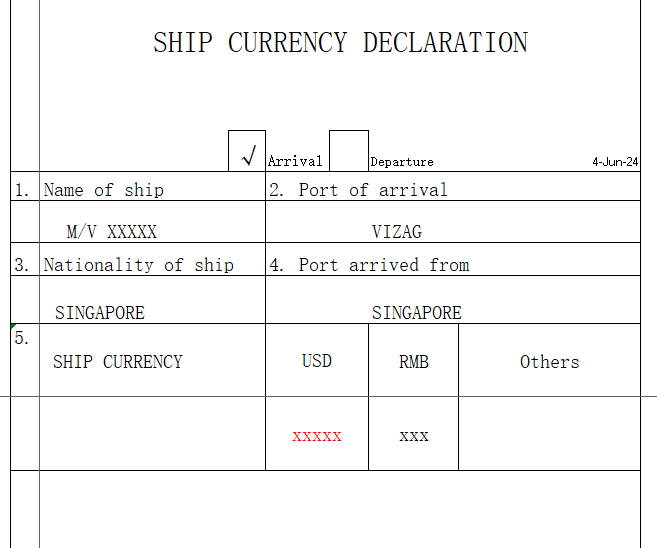Image resolution: width=657 pixels, height=548 pixels.
Task: Click the Name of ship label
Action: [103, 190]
